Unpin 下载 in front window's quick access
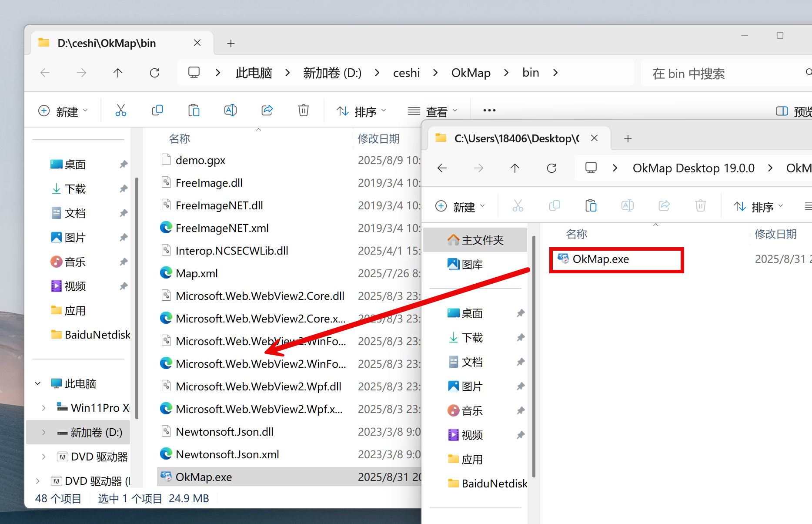The height and width of the screenshot is (524, 812). (521, 338)
